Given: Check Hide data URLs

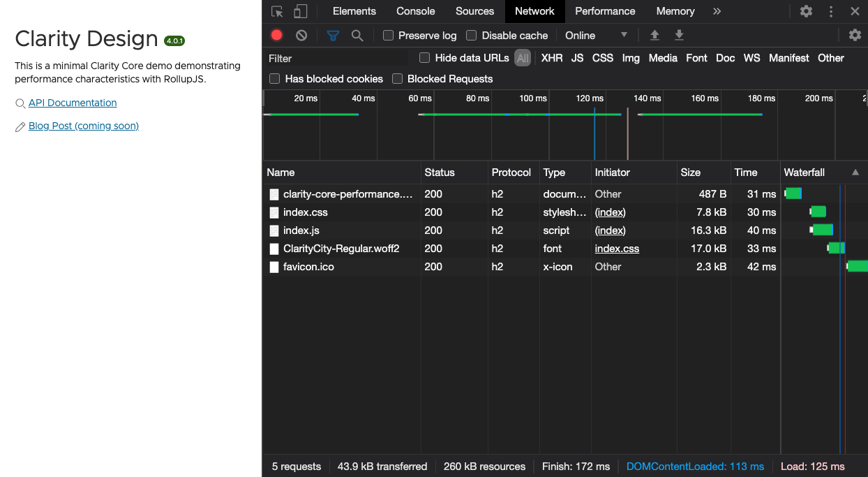Looking at the screenshot, I should click(424, 57).
